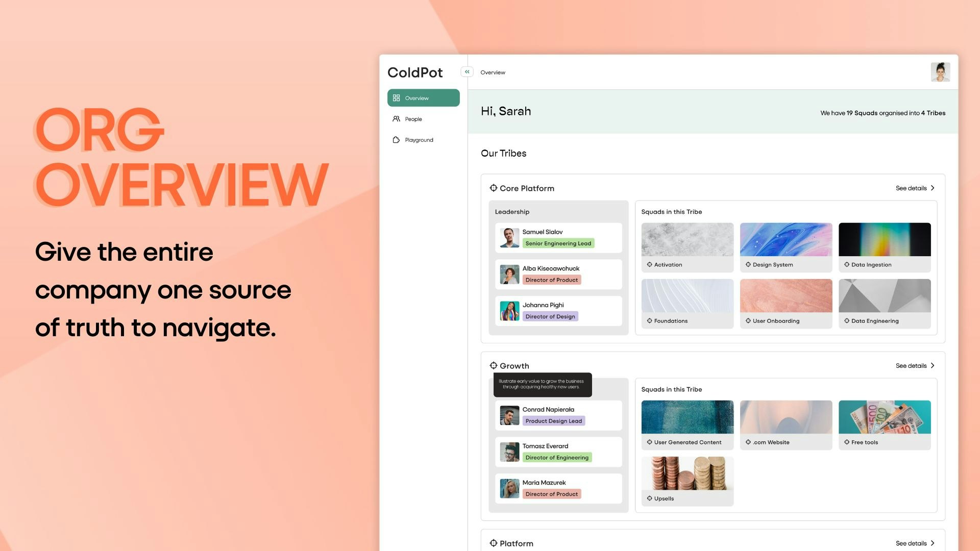
Task: Click the Growth tribe target icon
Action: tap(494, 365)
